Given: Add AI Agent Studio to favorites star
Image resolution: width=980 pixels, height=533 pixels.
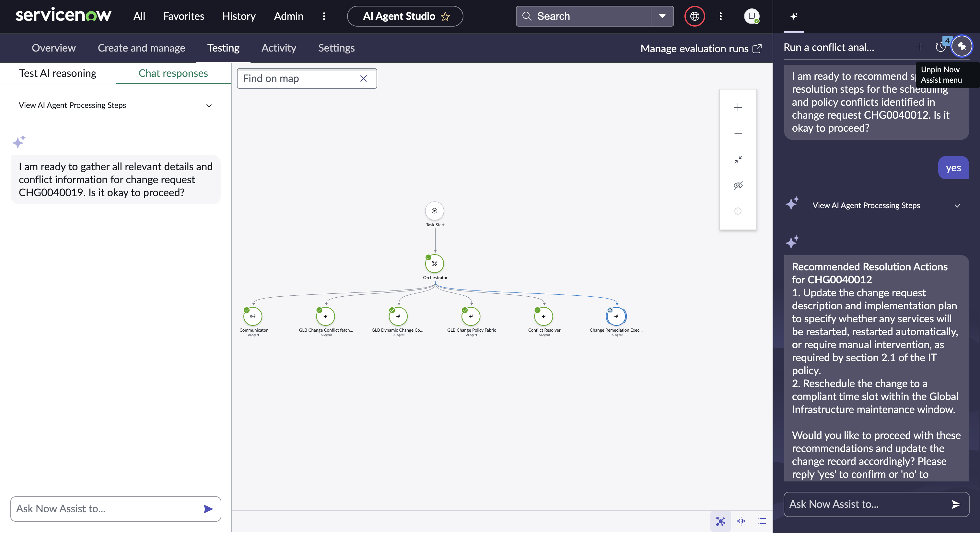Looking at the screenshot, I should tap(445, 16).
